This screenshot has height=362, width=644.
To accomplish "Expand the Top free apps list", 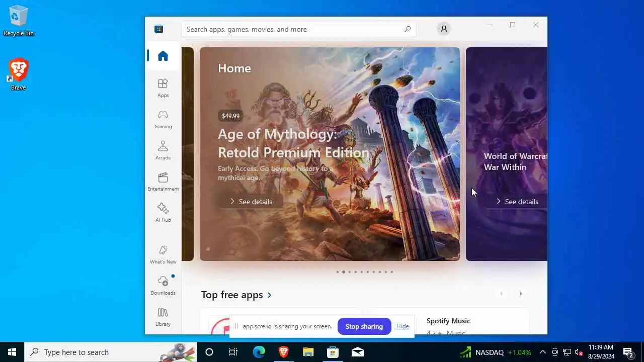I will (x=236, y=295).
